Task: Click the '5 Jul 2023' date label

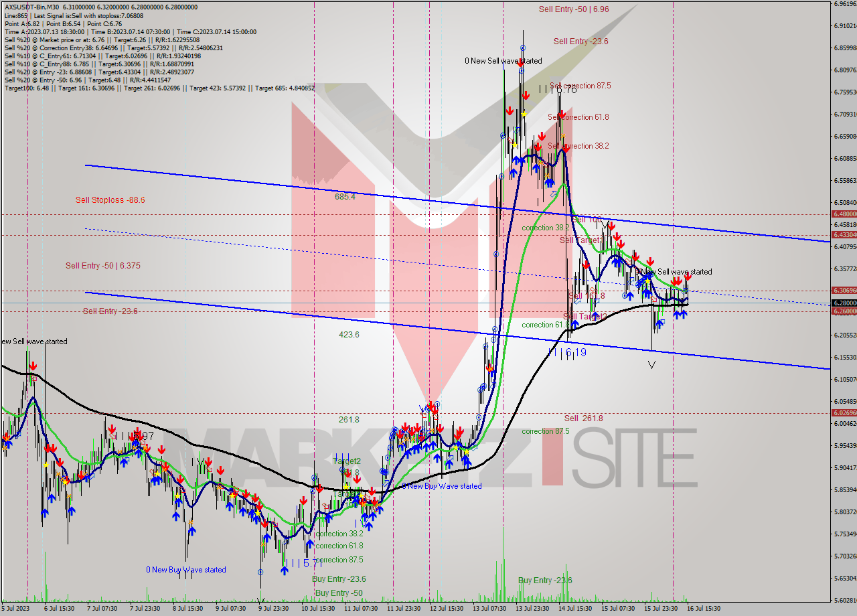Action: click(x=17, y=609)
